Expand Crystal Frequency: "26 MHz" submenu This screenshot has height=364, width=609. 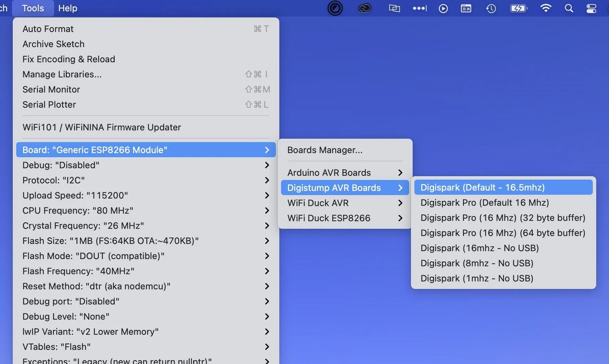point(146,226)
